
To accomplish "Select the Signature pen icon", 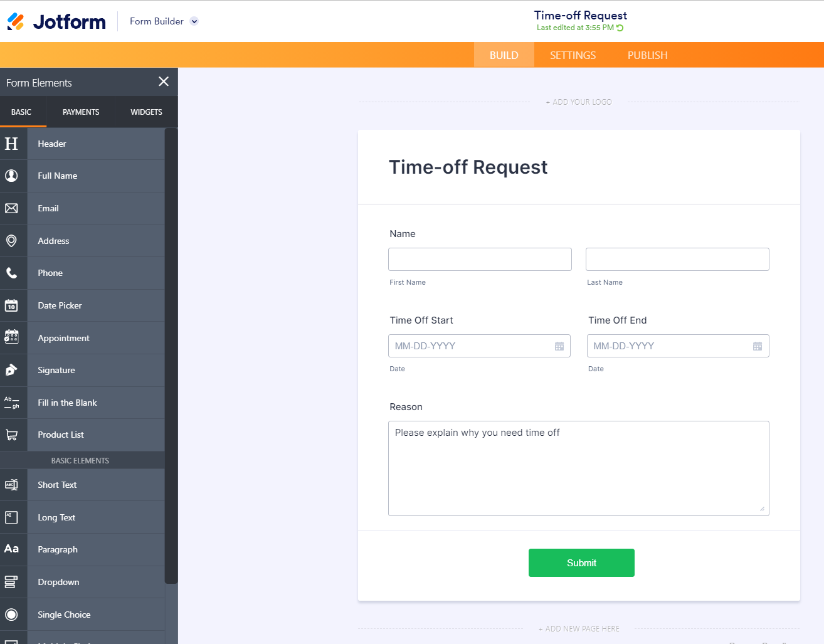I will 13,370.
